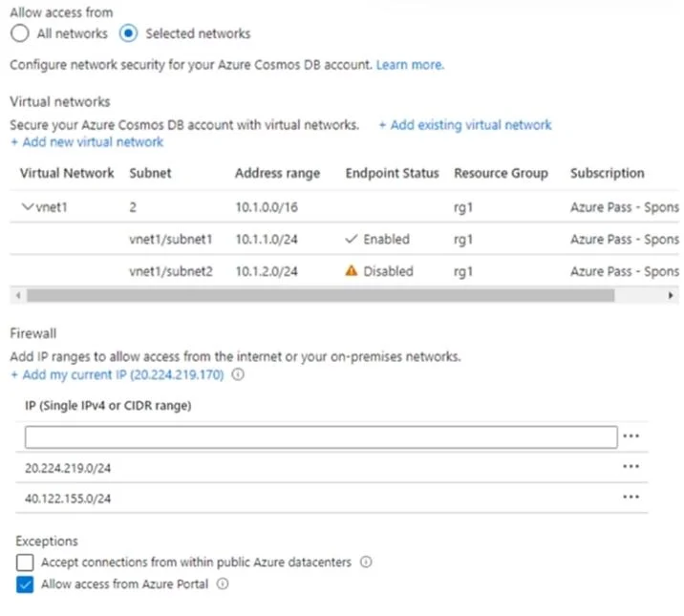Click info icon next to current IP link
Viewport: 684px width, 616px height.
238,374
